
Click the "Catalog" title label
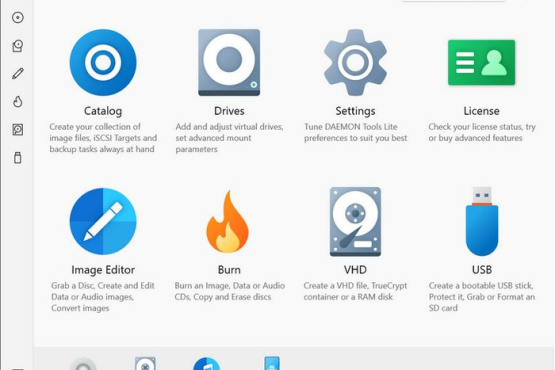[103, 111]
